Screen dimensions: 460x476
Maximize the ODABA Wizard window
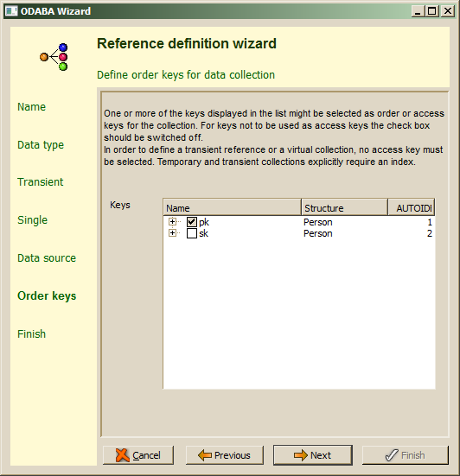[432, 11]
